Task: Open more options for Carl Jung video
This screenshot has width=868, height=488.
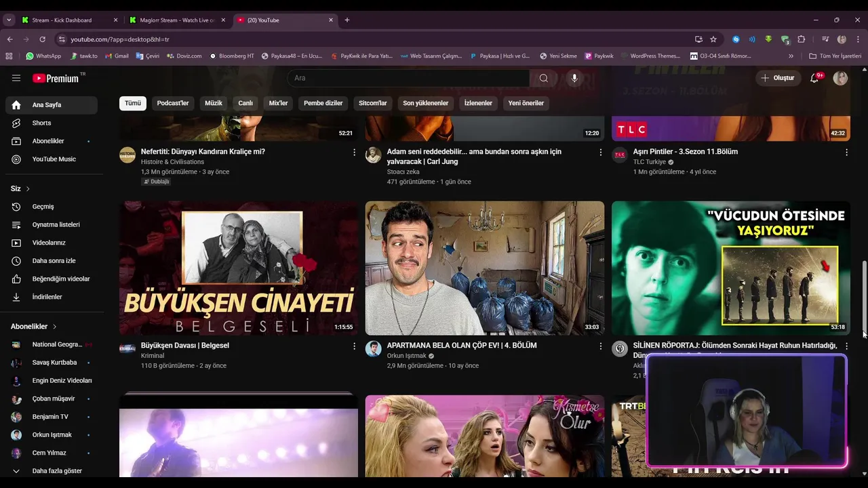Action: coord(600,152)
